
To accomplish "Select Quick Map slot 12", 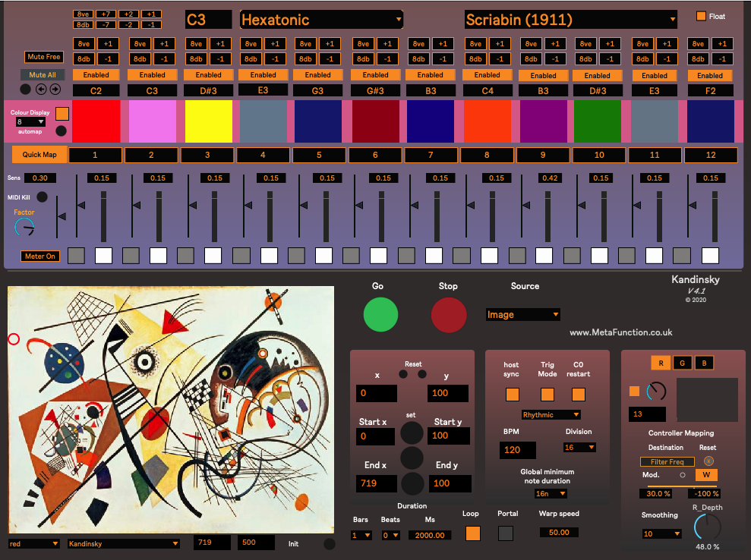I will 711,155.
